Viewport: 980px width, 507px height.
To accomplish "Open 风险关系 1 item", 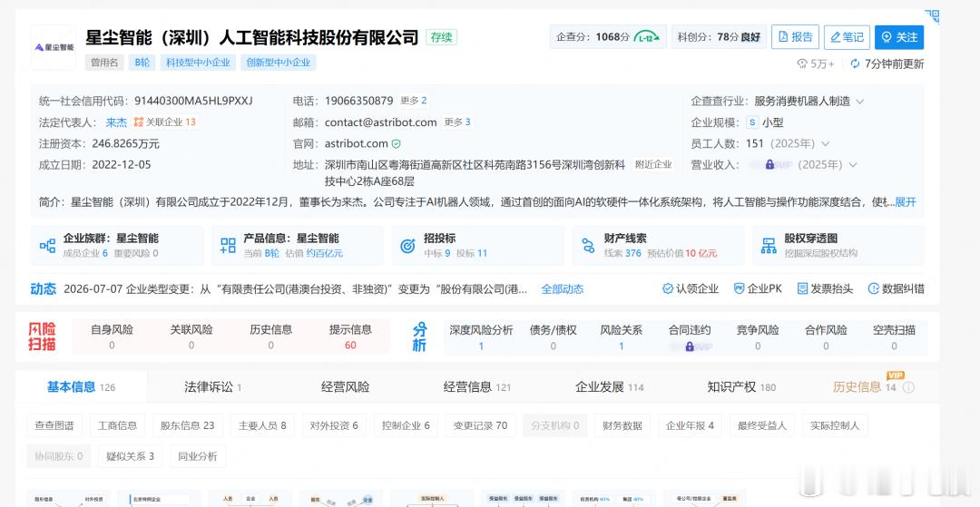I will (622, 337).
